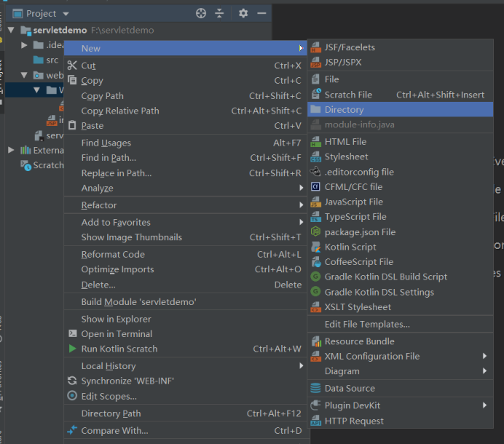Screen dimensions: 504x444
Task: Collapse the web folder arrow
Action: [24, 75]
